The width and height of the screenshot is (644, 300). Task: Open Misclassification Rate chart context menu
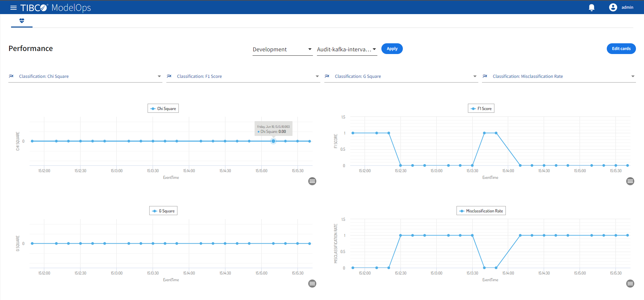[630, 284]
